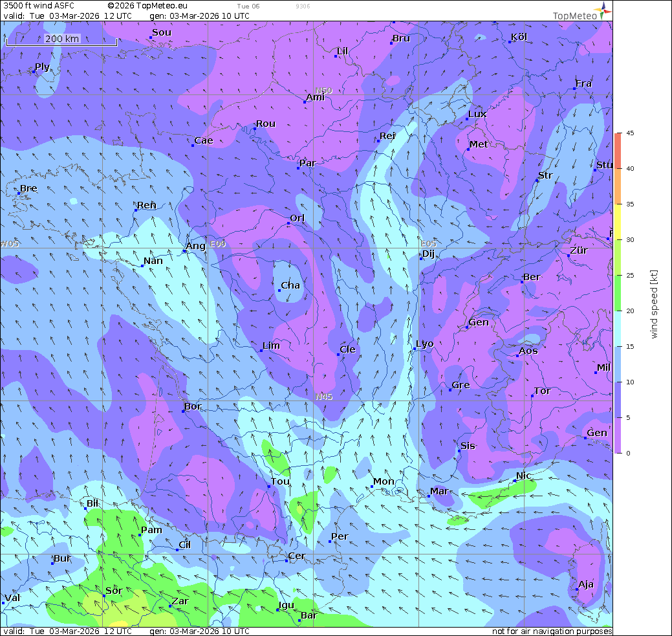The height and width of the screenshot is (636, 672).
Task: Click the Barcelona (Bar) city marker
Action: pos(299,620)
